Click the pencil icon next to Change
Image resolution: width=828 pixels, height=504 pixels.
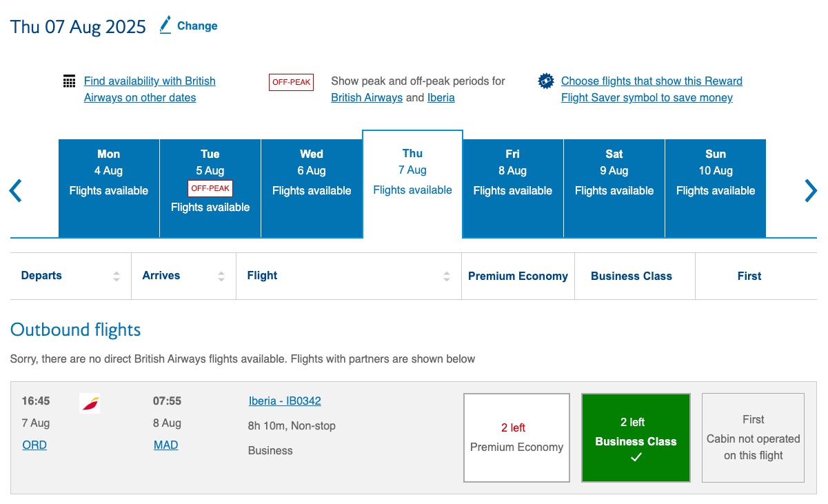165,25
